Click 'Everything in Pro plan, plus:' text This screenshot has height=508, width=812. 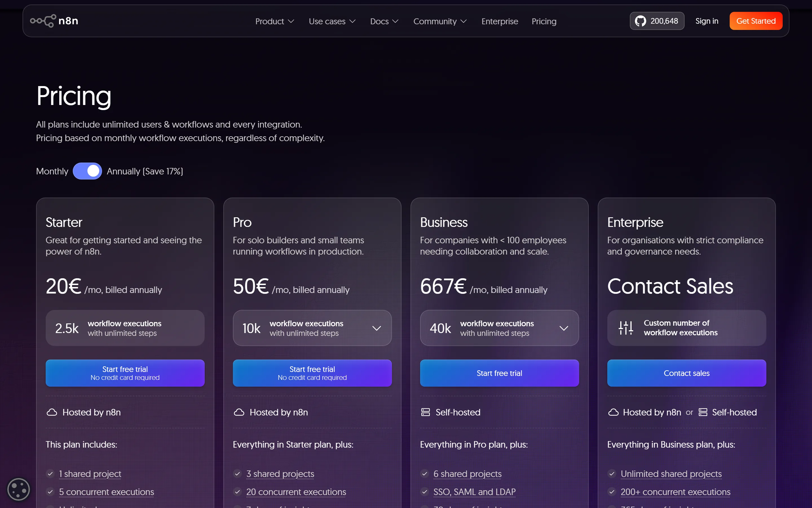[x=474, y=444]
